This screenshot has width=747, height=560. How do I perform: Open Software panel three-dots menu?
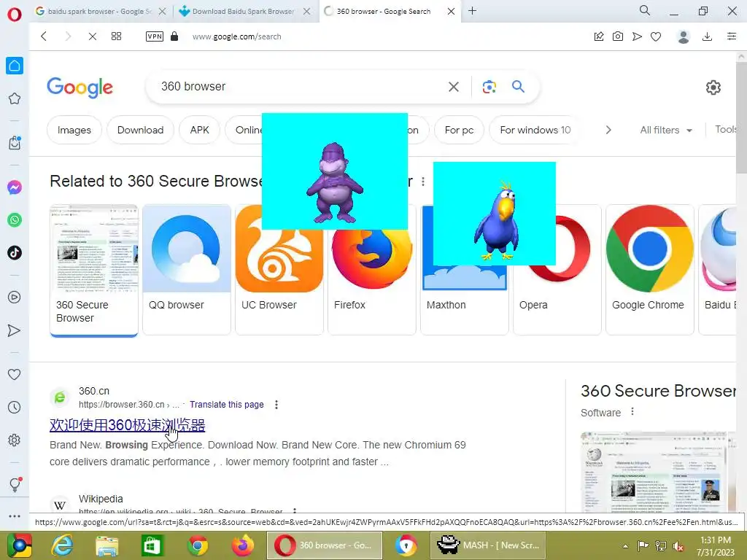tap(632, 411)
